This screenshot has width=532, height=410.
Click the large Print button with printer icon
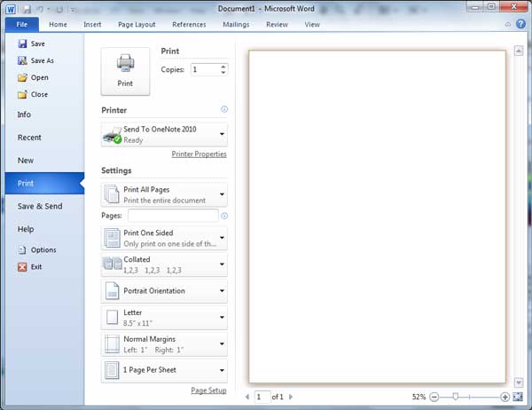point(125,71)
